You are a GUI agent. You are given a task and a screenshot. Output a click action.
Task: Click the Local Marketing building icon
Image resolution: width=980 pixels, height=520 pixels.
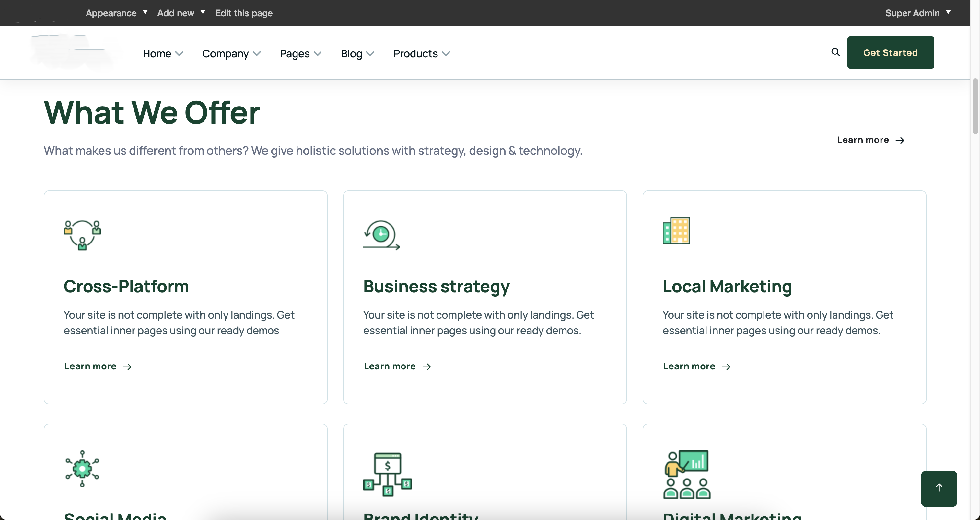coord(676,230)
